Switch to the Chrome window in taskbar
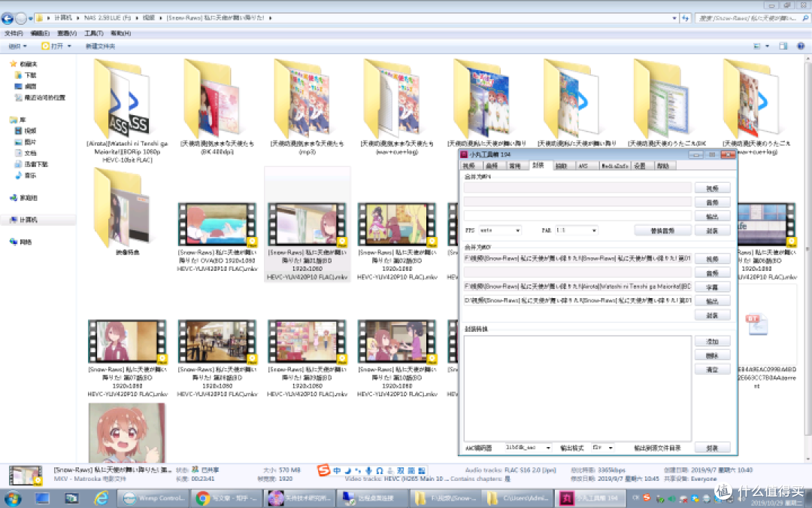The image size is (812, 508). point(226,499)
